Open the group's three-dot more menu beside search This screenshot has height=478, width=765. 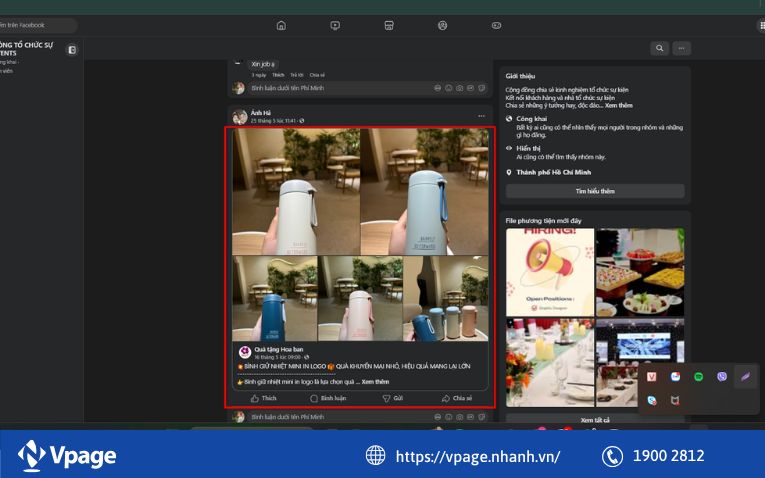click(682, 48)
